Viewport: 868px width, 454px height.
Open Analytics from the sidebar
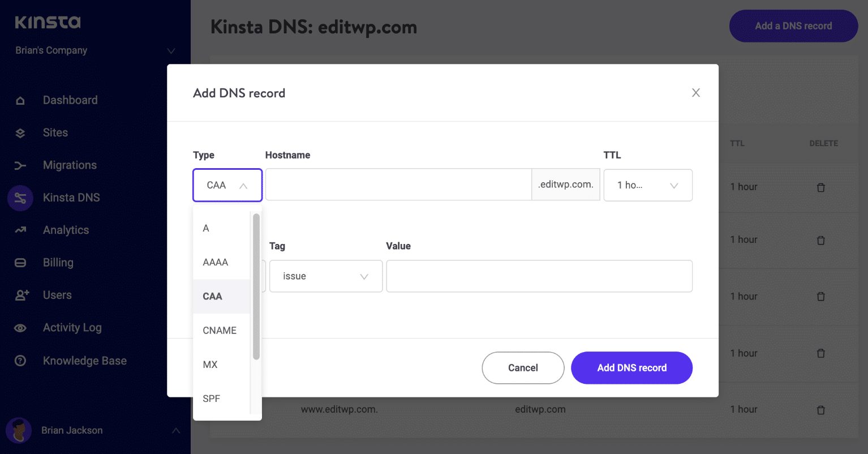20,230
